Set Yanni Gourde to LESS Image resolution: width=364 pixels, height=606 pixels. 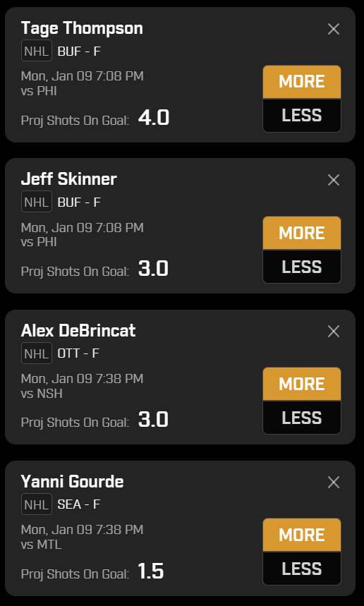pyautogui.click(x=302, y=569)
